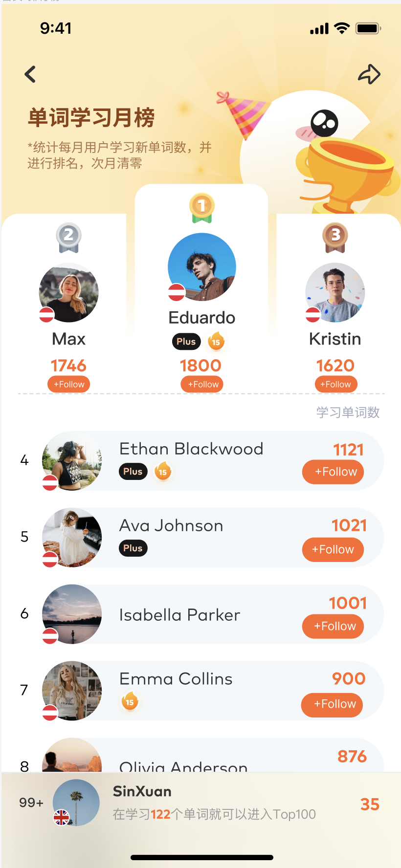Screen dimensions: 401x868
Task: Open Ava Johnson's avatar
Action: click(72, 538)
